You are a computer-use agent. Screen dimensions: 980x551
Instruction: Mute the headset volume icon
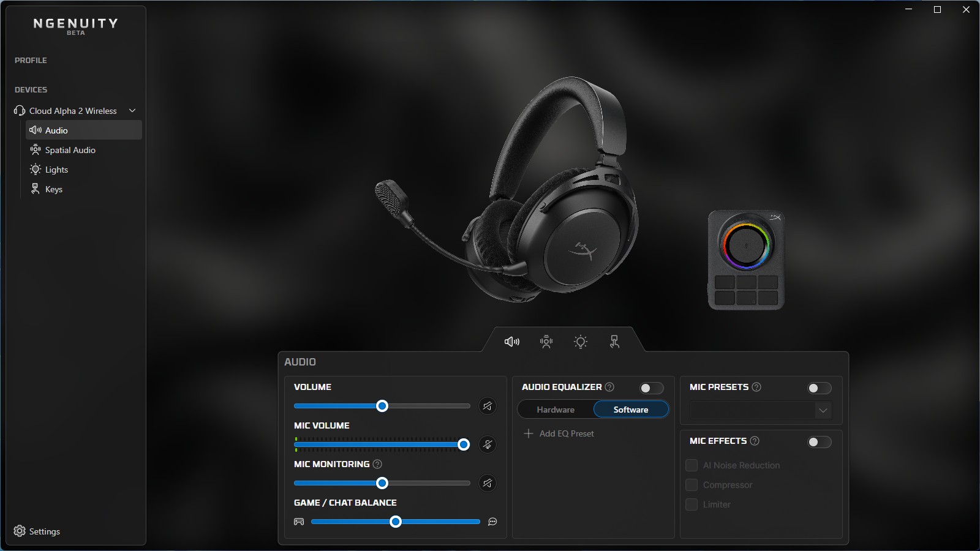[x=488, y=406]
